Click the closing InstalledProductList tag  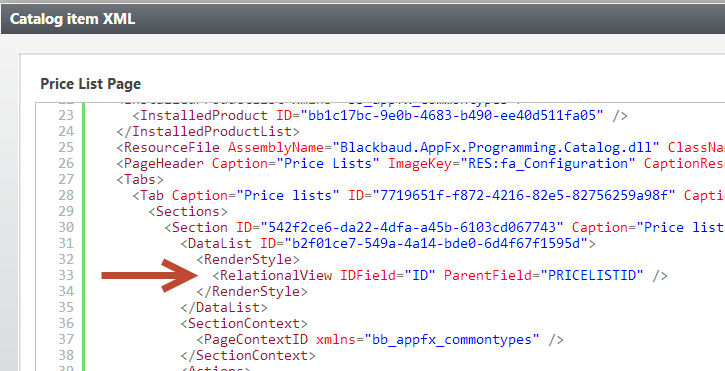coord(208,131)
